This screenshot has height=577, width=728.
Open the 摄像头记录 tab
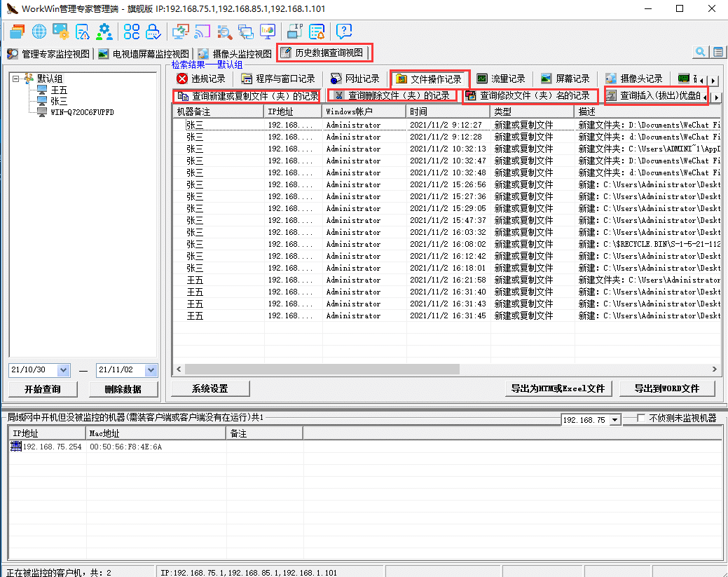[633, 79]
